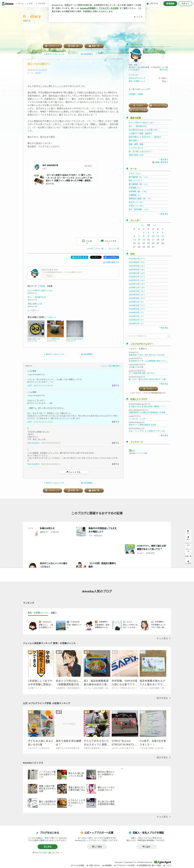Click フォロー button in LUCY follow box
Viewport: 194px width, 868px height.
[x=48, y=276]
